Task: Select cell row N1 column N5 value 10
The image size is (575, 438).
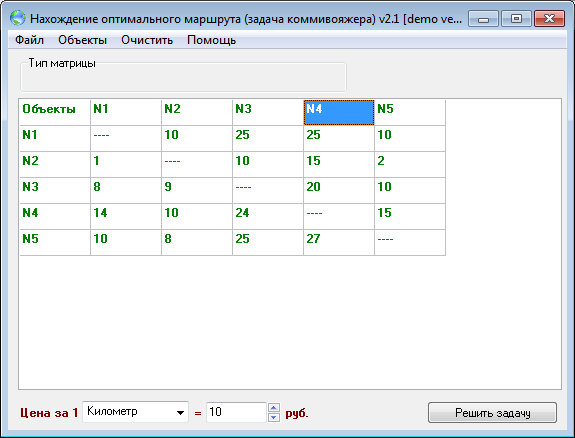Action: [x=410, y=139]
